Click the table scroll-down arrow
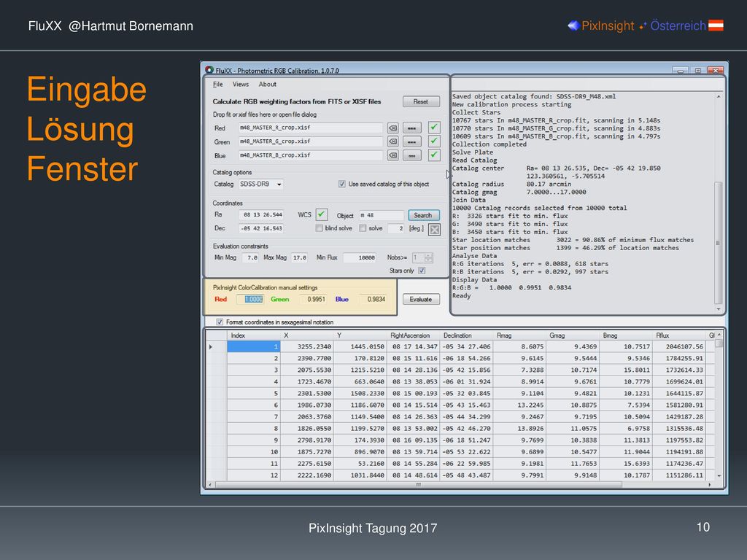Image resolution: width=747 pixels, height=560 pixels. click(x=719, y=475)
